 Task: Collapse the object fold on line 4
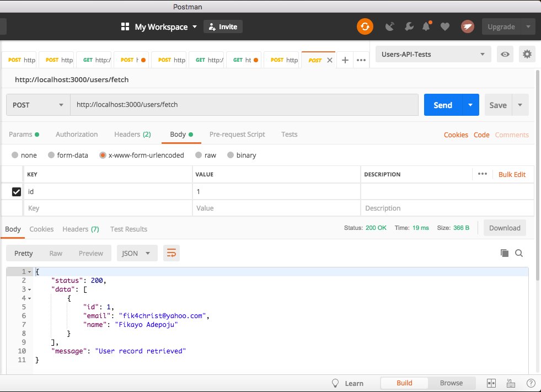coord(29,298)
